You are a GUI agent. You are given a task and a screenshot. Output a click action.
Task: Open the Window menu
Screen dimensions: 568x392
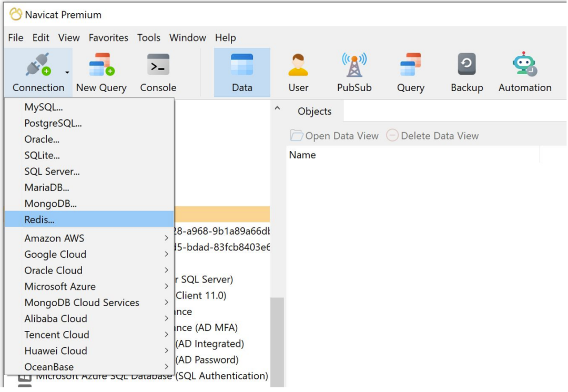188,38
